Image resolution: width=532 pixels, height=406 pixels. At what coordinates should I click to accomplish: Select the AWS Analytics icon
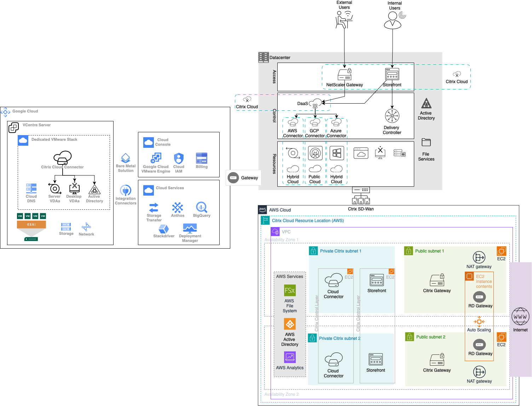tap(290, 357)
